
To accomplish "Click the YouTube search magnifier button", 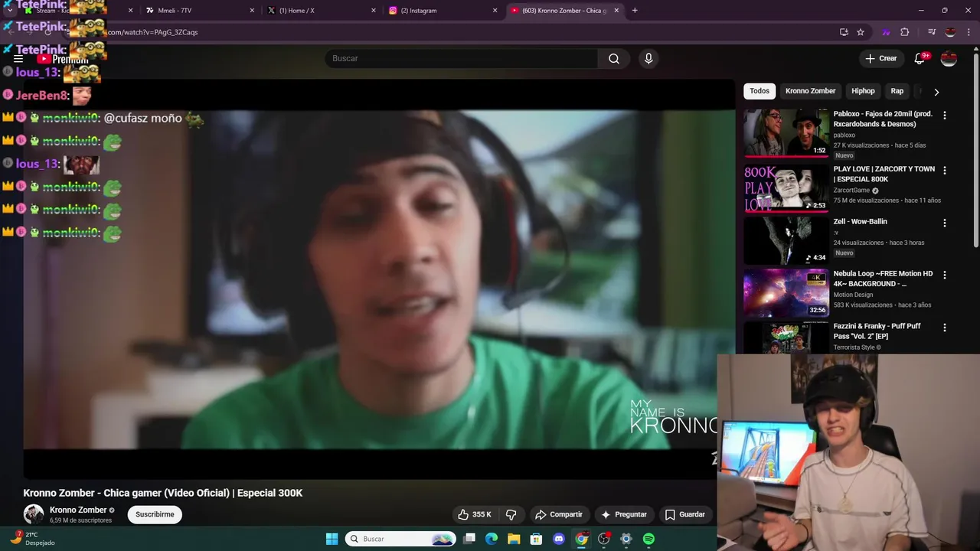I will coord(613,58).
